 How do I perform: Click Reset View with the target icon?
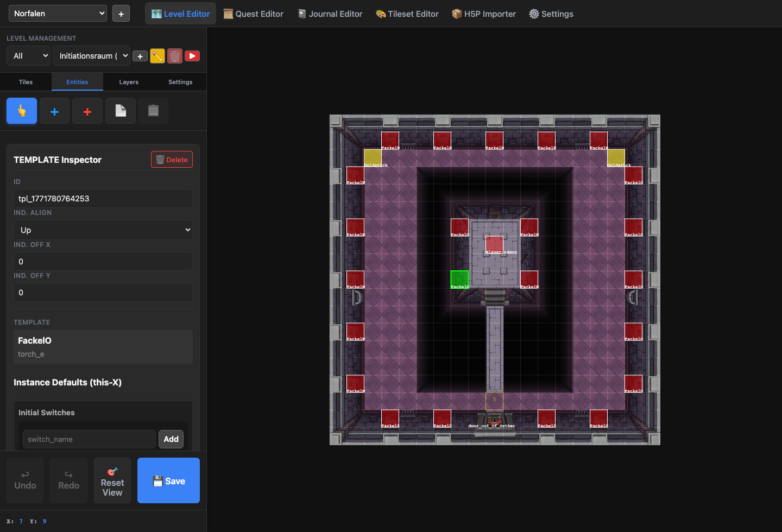point(112,480)
